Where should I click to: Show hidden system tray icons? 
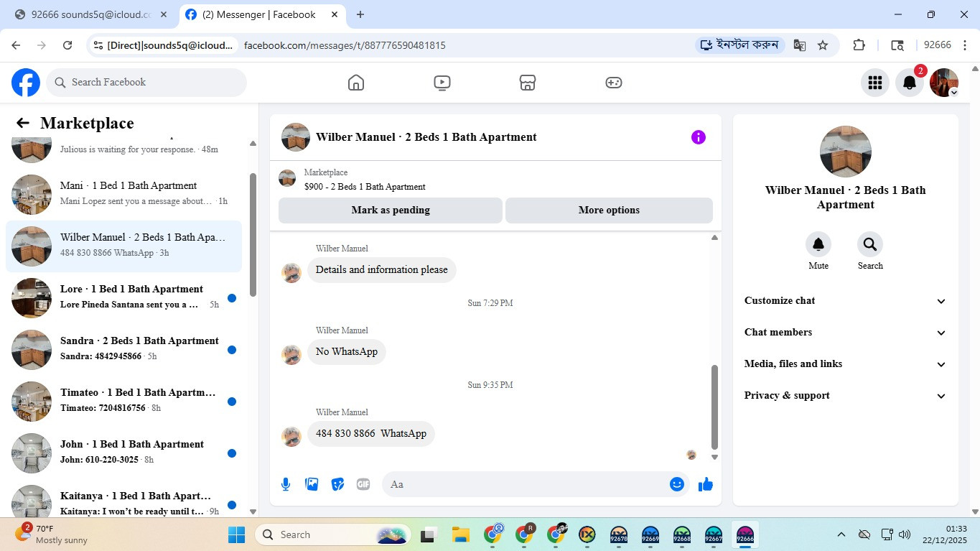tap(841, 534)
